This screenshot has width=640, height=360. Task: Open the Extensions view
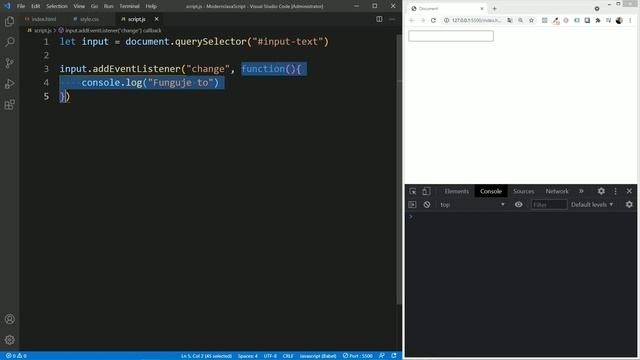(x=9, y=104)
